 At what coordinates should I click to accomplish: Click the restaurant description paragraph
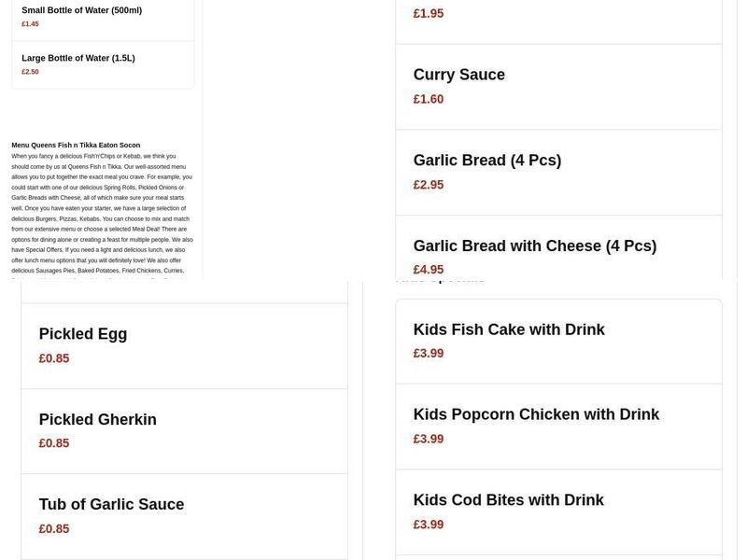102,215
